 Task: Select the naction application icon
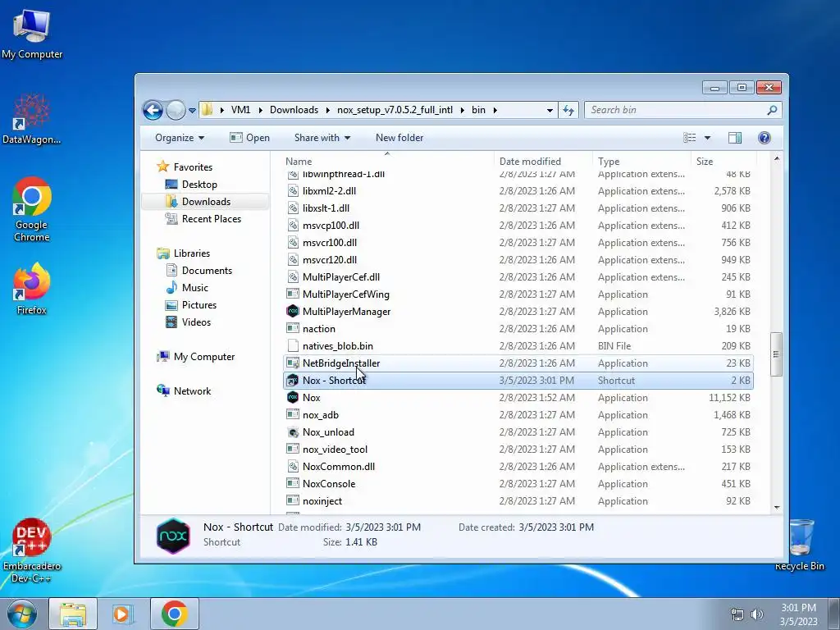(x=293, y=328)
